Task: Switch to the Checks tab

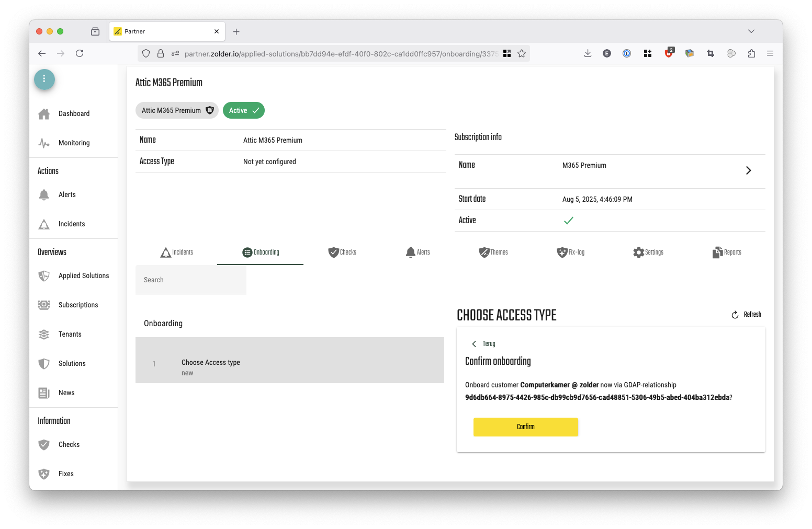Action: tap(342, 252)
